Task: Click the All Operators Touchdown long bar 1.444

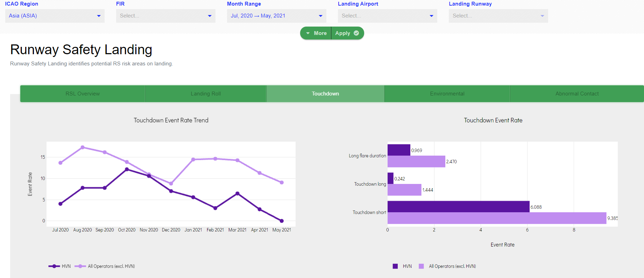Action: (x=404, y=190)
